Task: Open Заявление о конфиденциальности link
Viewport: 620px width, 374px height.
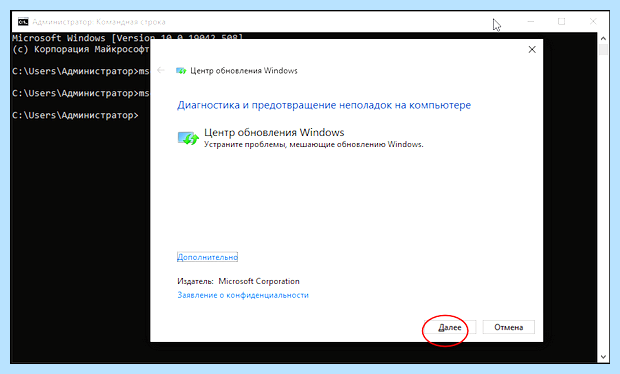Action: [x=243, y=295]
